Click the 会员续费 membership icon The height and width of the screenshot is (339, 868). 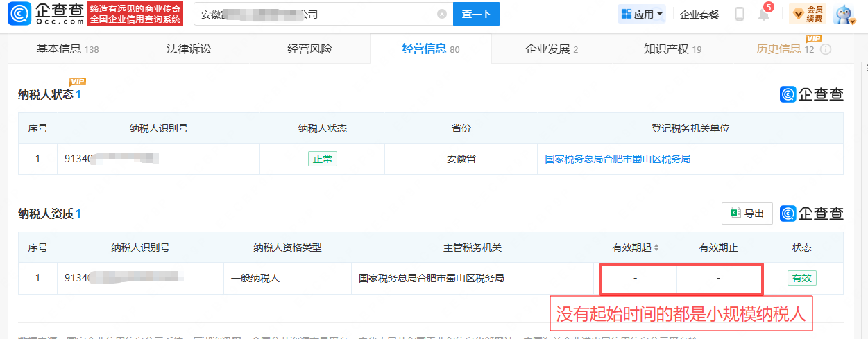808,14
